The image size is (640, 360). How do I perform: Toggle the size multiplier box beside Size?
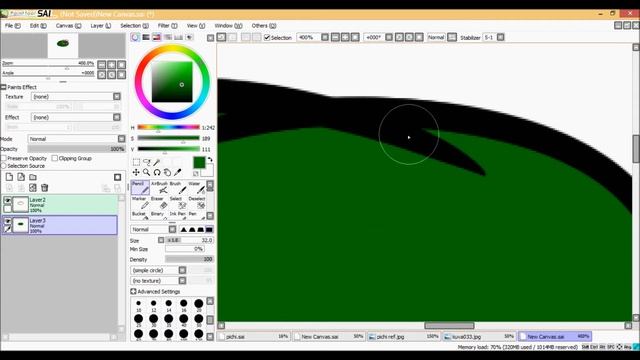click(x=161, y=240)
